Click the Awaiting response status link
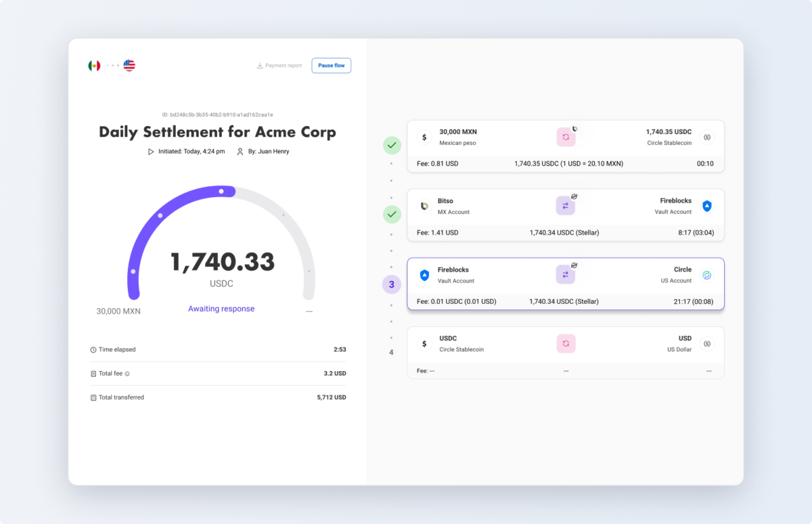The width and height of the screenshot is (812, 524). (221, 309)
